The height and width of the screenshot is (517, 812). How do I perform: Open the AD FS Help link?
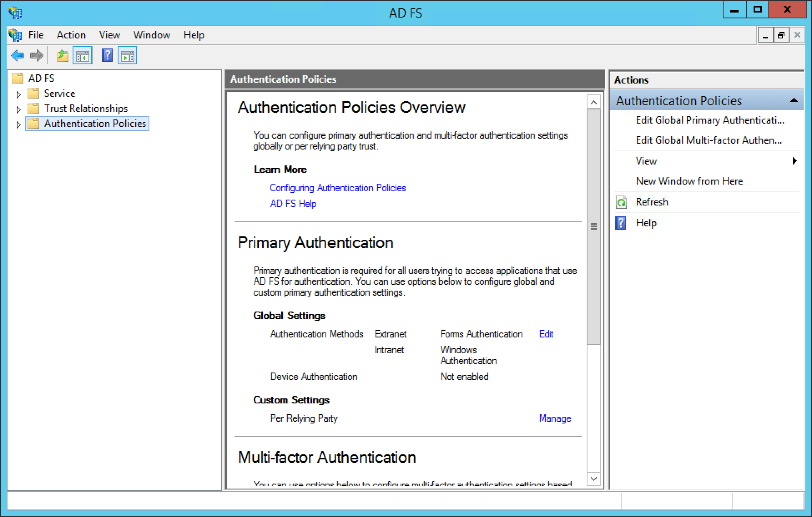293,204
